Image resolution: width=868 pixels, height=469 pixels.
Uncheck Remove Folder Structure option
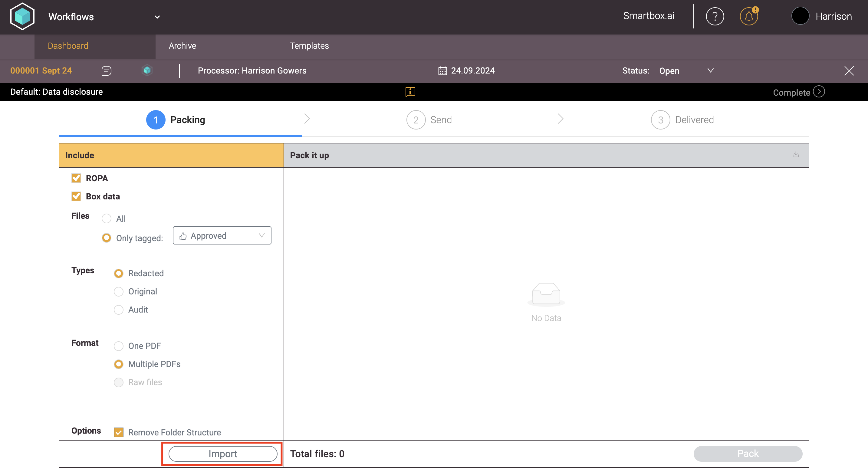119,432
